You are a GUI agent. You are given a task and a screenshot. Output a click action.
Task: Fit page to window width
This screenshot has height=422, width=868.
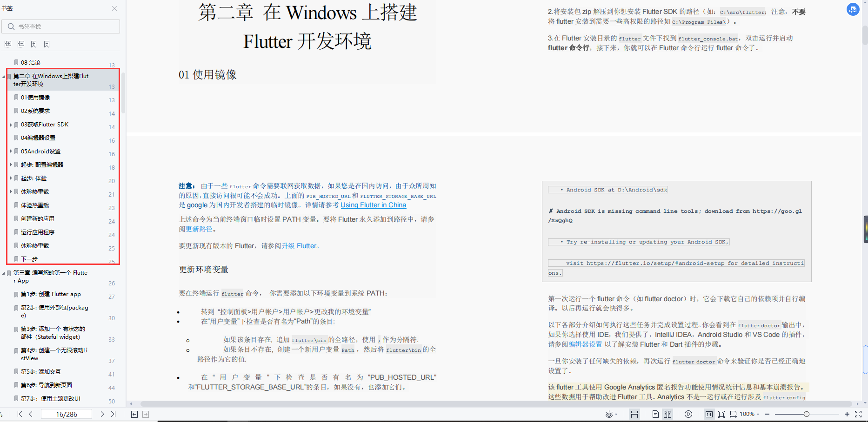(733, 414)
